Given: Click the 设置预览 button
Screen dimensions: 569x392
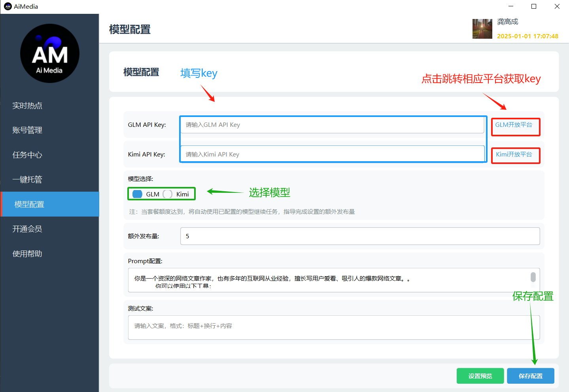Looking at the screenshot, I should click(480, 376).
